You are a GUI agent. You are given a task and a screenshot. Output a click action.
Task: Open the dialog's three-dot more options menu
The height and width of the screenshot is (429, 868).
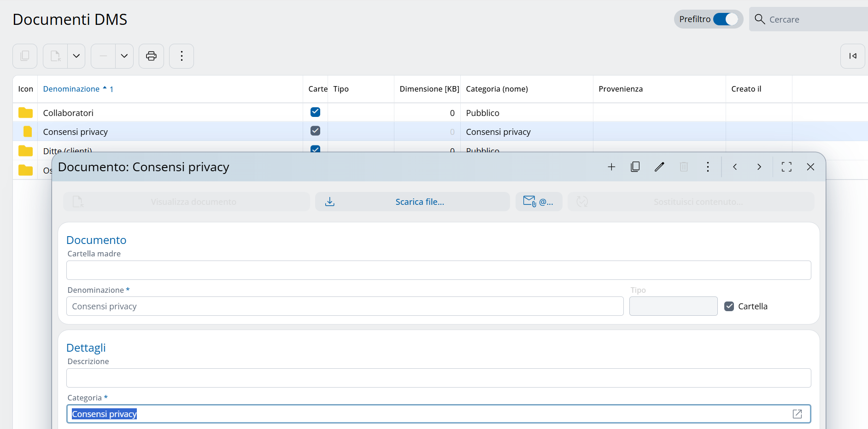coord(708,167)
